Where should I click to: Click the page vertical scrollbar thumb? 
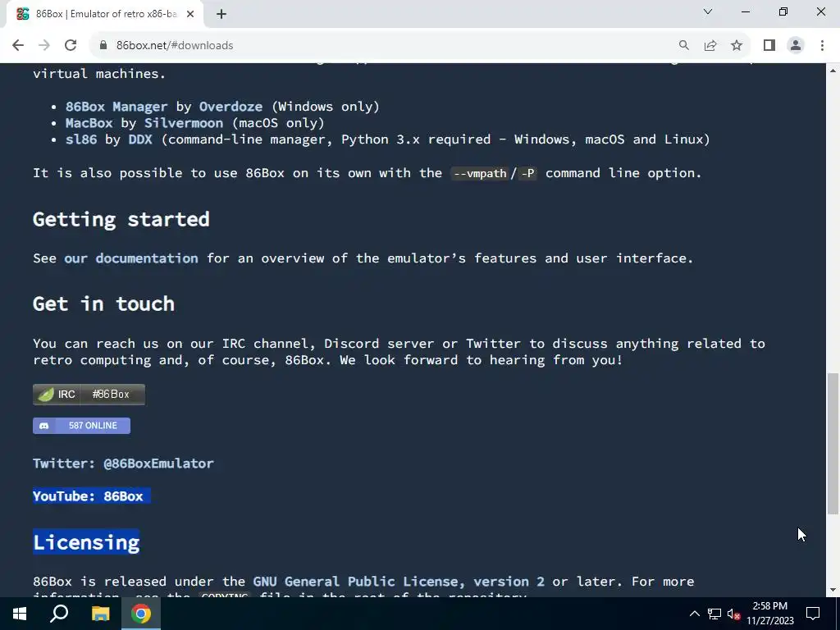click(x=833, y=444)
